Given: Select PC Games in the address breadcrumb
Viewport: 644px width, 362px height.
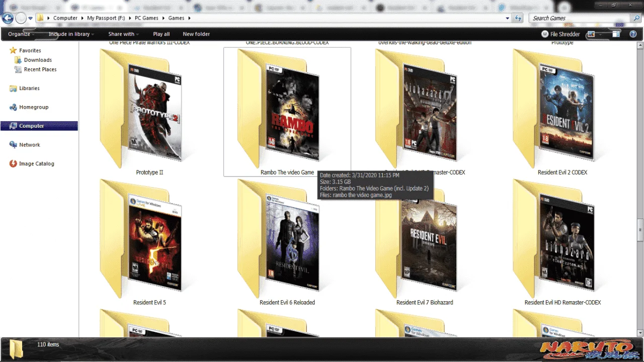Looking at the screenshot, I should [x=146, y=18].
